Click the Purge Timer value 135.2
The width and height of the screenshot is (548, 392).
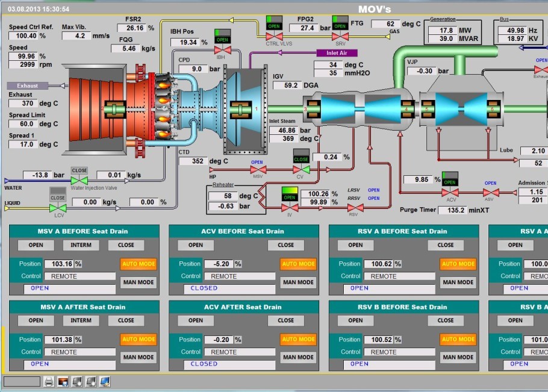point(453,210)
